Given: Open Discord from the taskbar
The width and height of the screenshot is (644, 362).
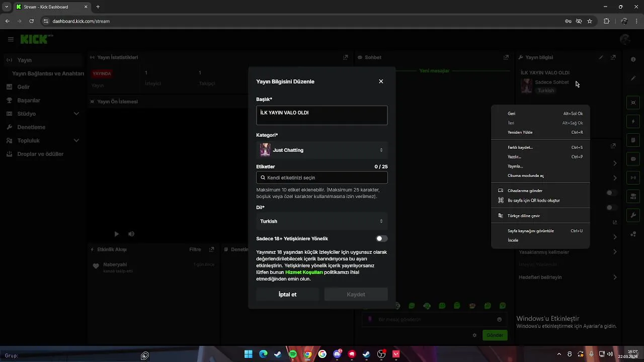Looking at the screenshot, I should [x=337, y=354].
